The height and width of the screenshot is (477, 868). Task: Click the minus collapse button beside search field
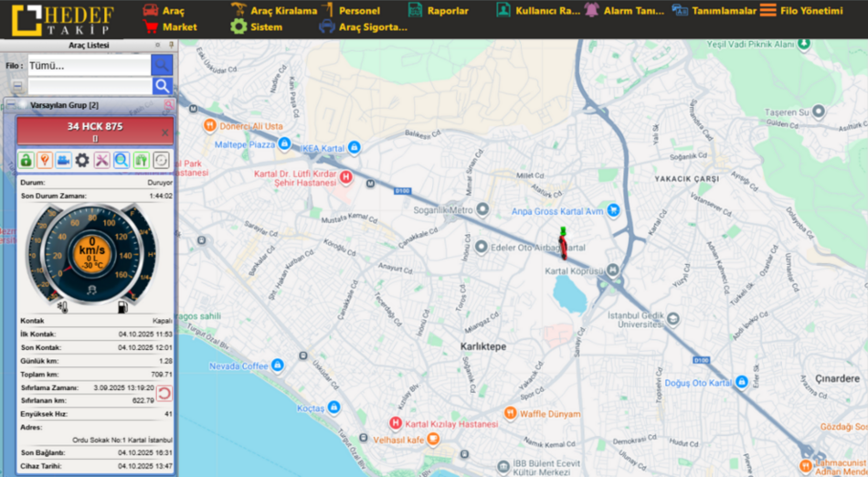(17, 86)
